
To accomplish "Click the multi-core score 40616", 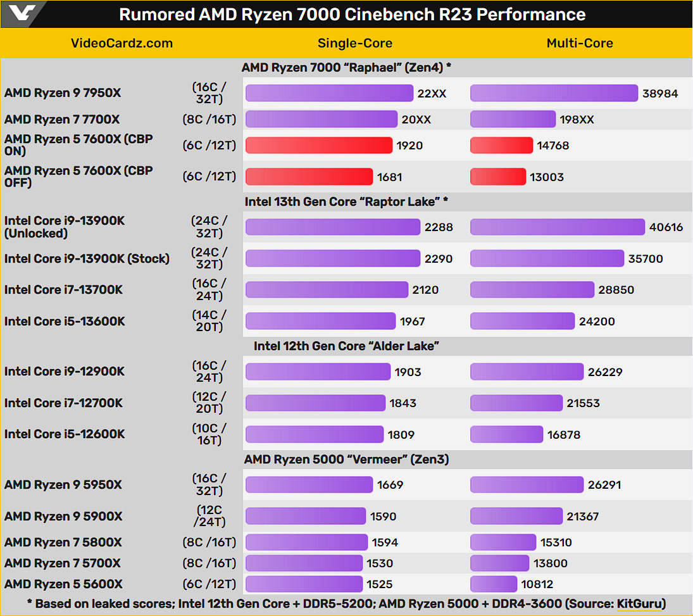I will [x=666, y=227].
